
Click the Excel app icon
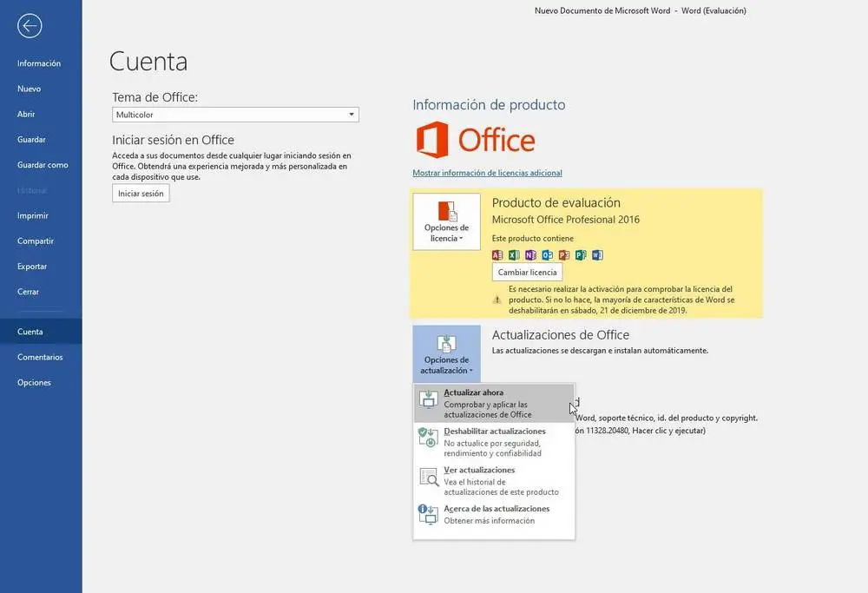tap(514, 254)
